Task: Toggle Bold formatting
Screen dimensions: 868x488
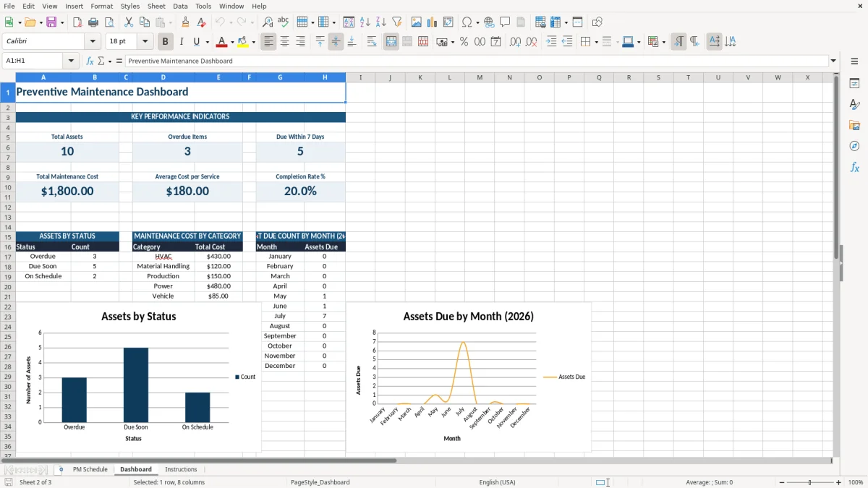Action: (166, 42)
